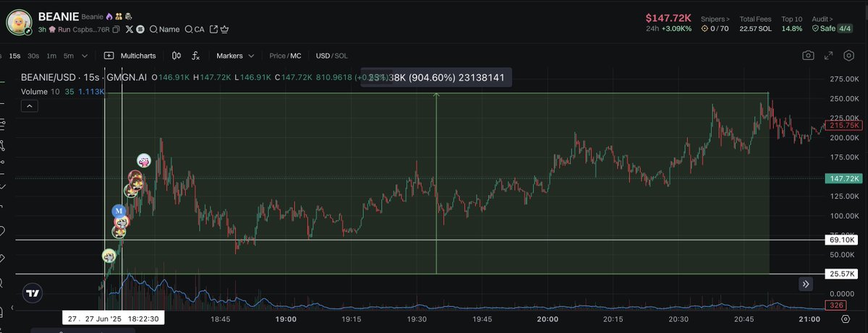Open the round white link icon after X
The height and width of the screenshot is (333, 868).
[x=141, y=30]
